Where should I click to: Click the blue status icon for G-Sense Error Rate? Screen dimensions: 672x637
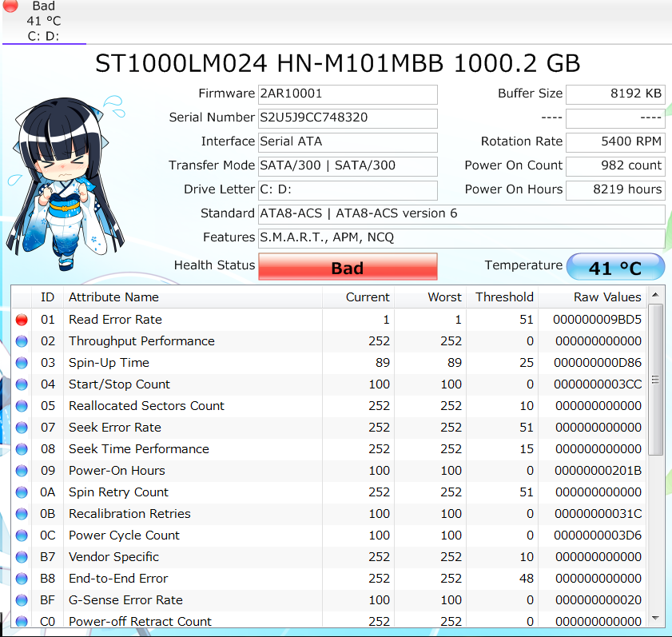[x=22, y=600]
